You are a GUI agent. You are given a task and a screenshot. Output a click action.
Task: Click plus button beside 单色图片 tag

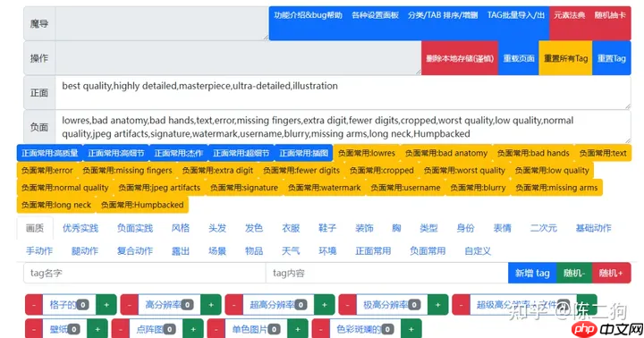pyautogui.click(x=298, y=329)
